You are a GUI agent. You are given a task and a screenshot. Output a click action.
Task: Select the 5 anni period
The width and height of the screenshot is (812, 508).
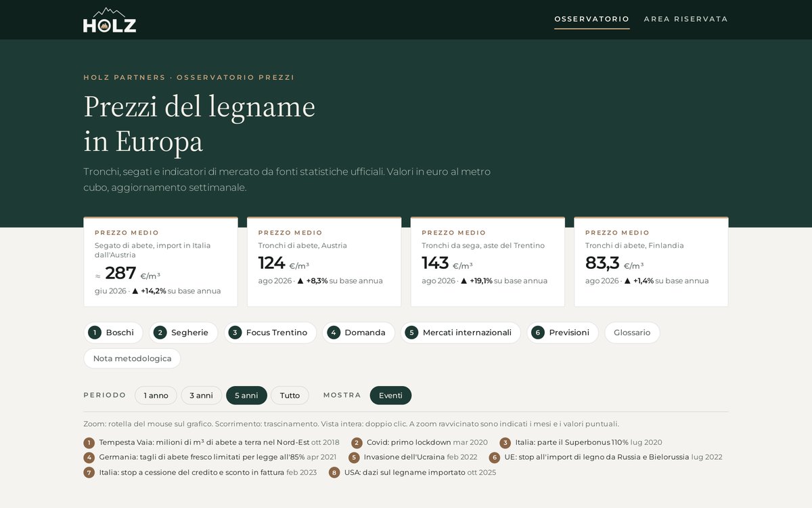246,396
